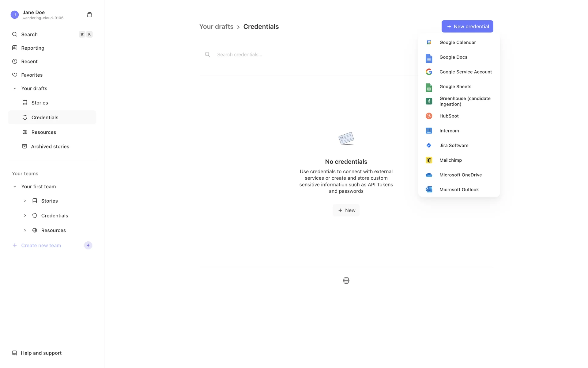Select the Jira Software diamond icon

pos(429,145)
